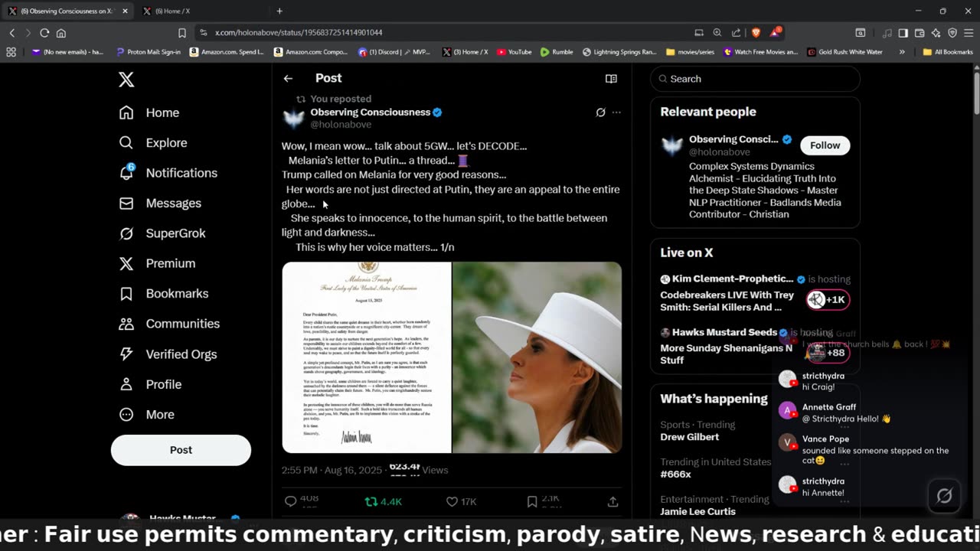Viewport: 980px width, 551px height.
Task: Toggle the browser sidebar panel icon
Action: [903, 33]
